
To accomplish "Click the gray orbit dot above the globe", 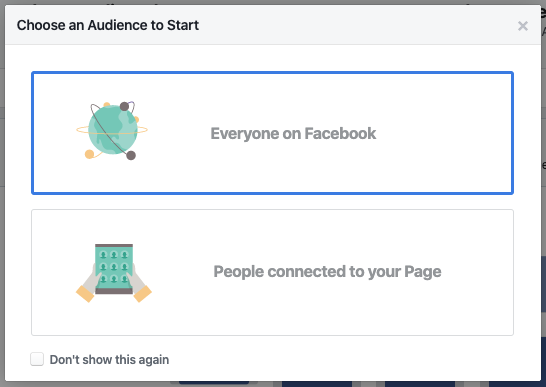I will pos(124,106).
